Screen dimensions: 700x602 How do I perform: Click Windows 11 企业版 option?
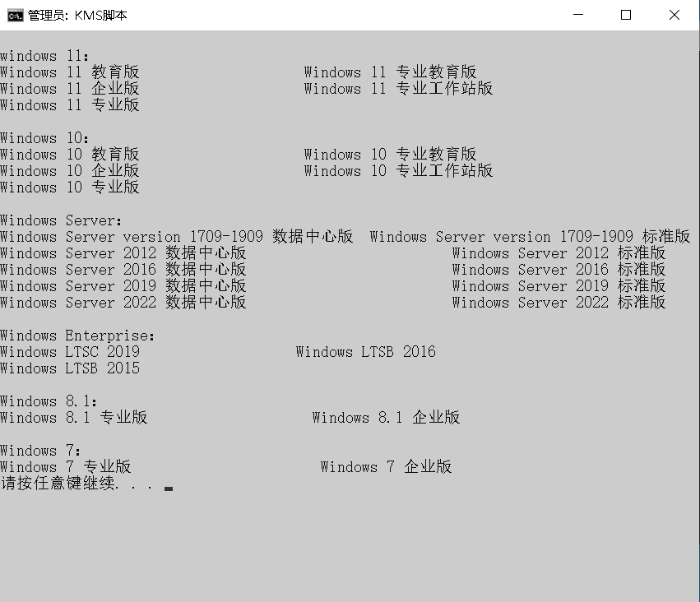pyautogui.click(x=69, y=88)
